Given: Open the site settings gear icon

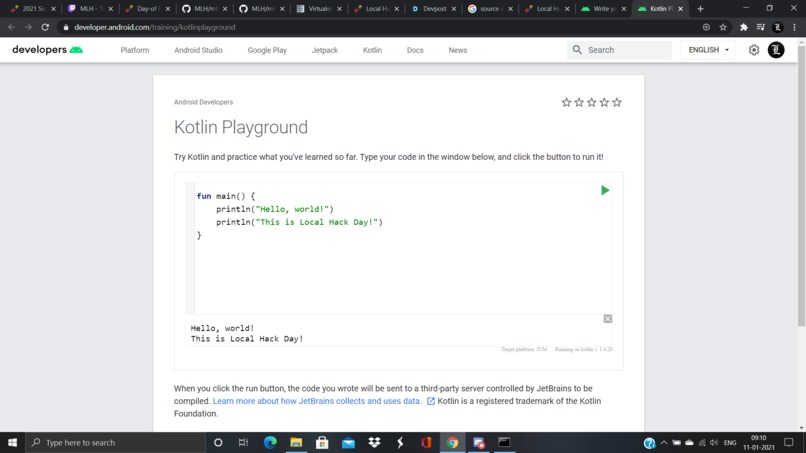Looking at the screenshot, I should (x=754, y=50).
